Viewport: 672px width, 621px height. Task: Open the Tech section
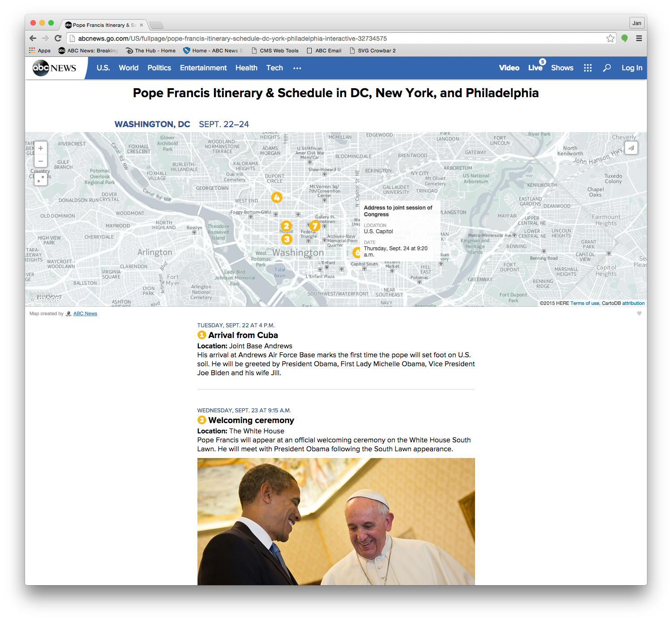point(274,68)
